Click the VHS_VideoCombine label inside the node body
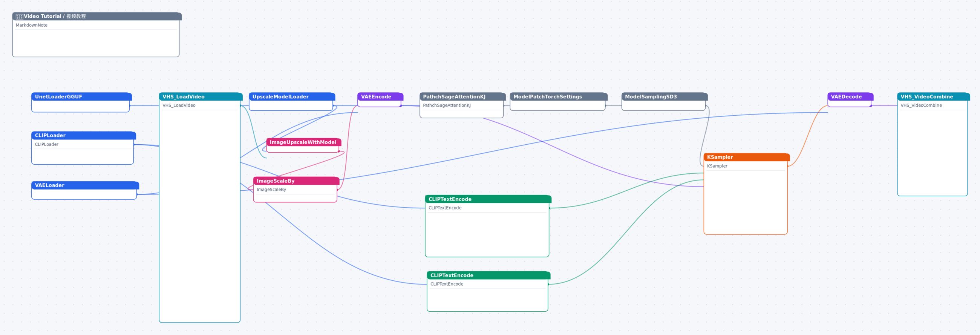The height and width of the screenshot is (335, 980). pyautogui.click(x=921, y=106)
